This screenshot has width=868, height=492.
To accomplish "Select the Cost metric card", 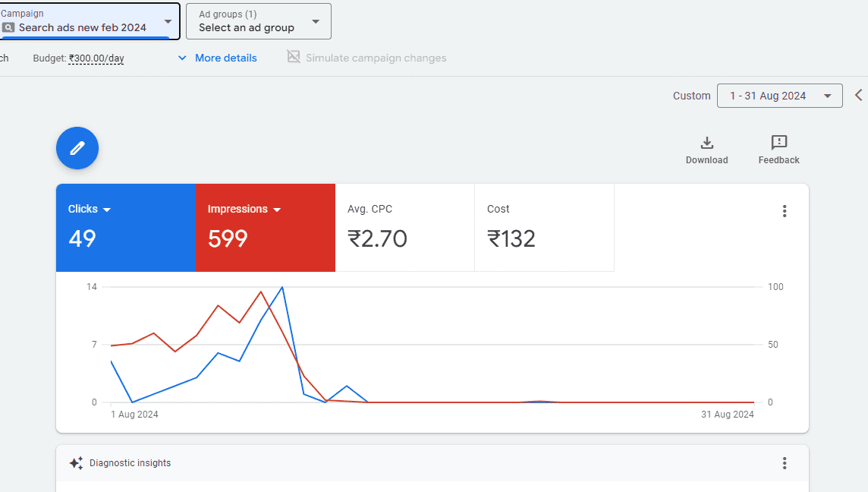I will (x=543, y=227).
